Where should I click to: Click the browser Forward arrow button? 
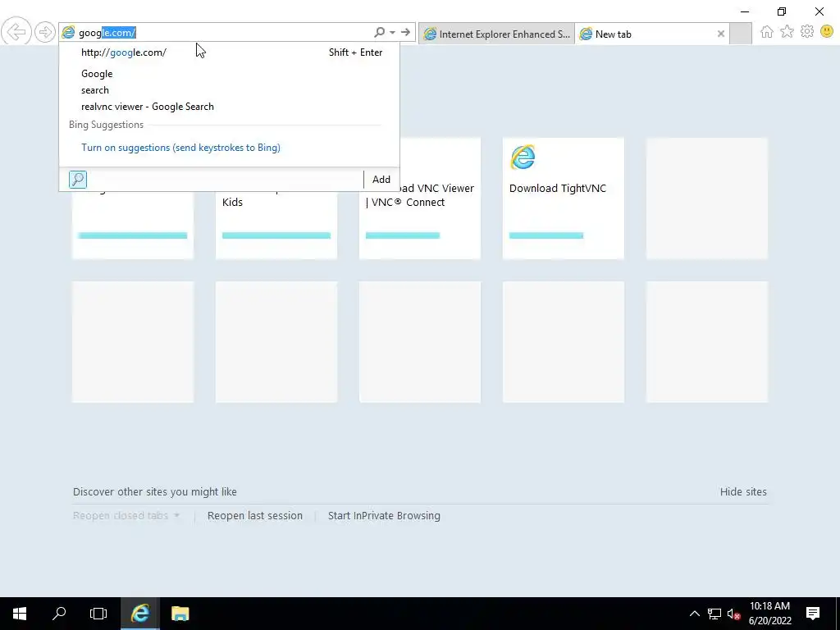[x=45, y=32]
